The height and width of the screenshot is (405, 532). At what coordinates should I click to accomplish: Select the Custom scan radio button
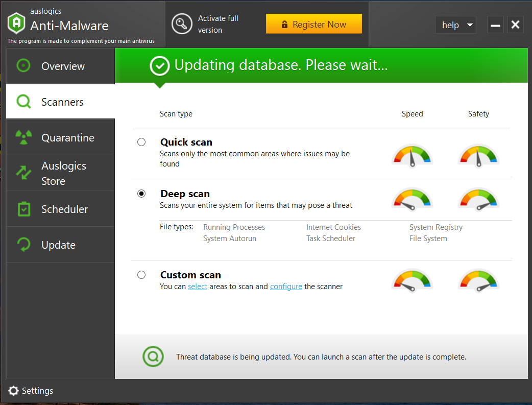(141, 275)
